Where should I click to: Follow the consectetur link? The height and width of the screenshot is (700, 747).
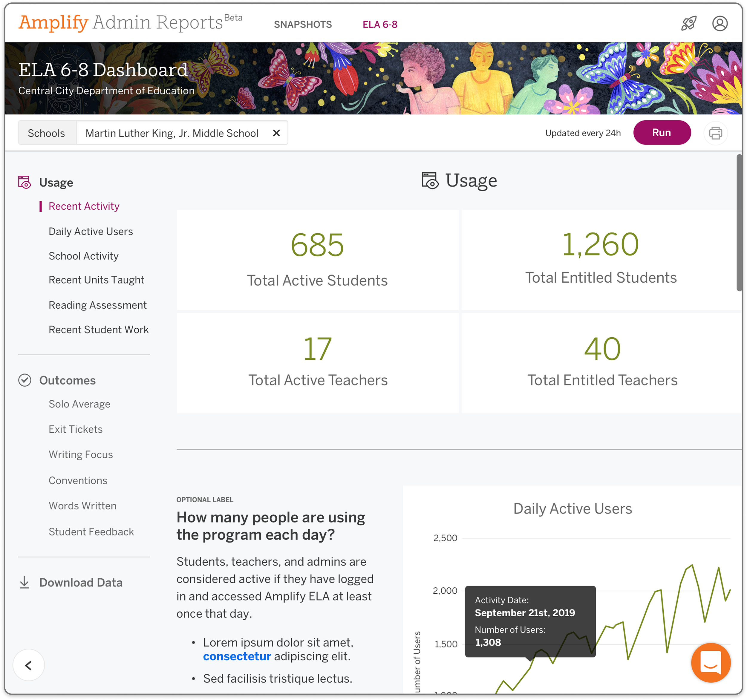point(237,656)
